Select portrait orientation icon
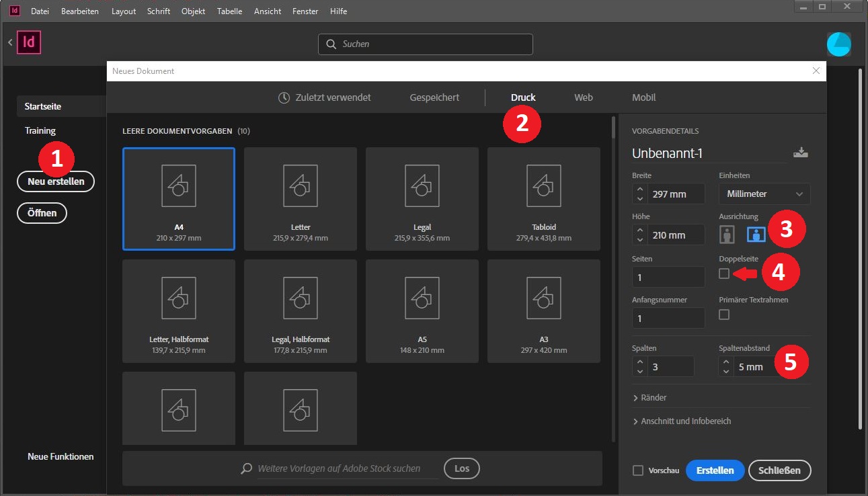The image size is (868, 496). (x=727, y=235)
